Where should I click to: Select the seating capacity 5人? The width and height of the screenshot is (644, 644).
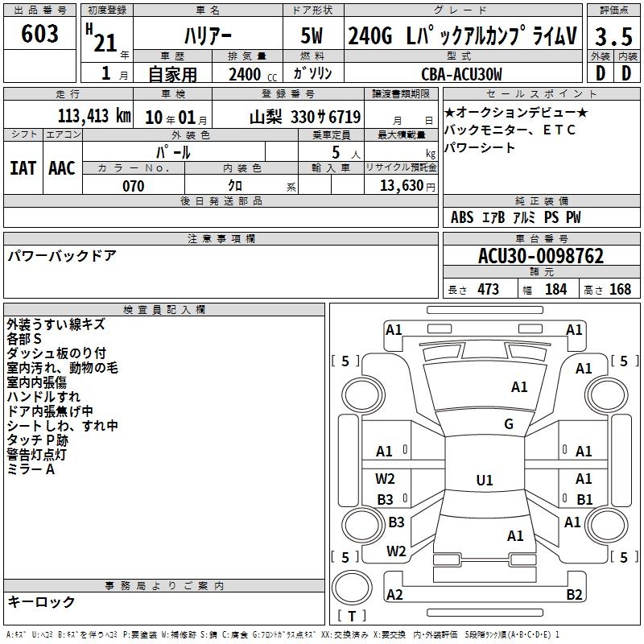(346, 153)
